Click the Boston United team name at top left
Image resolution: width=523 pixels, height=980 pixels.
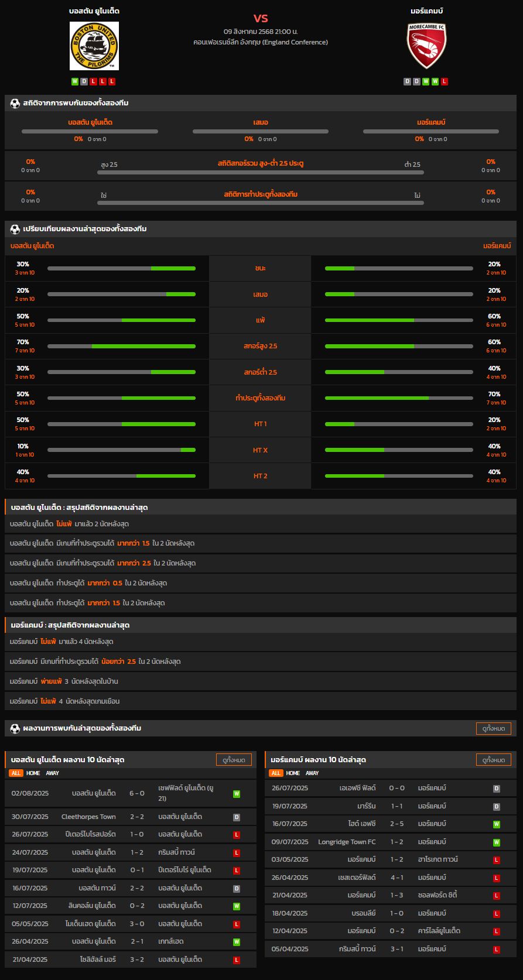94,11
